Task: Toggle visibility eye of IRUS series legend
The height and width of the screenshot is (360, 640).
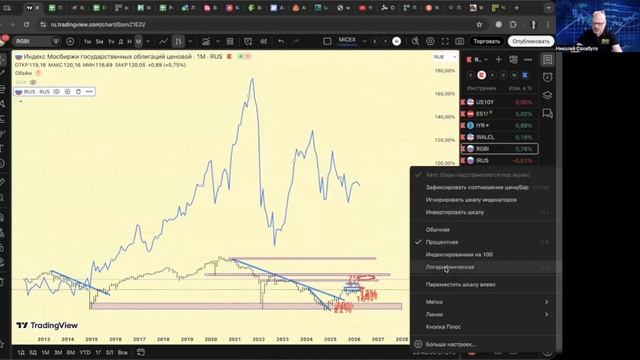Action: coord(57,92)
